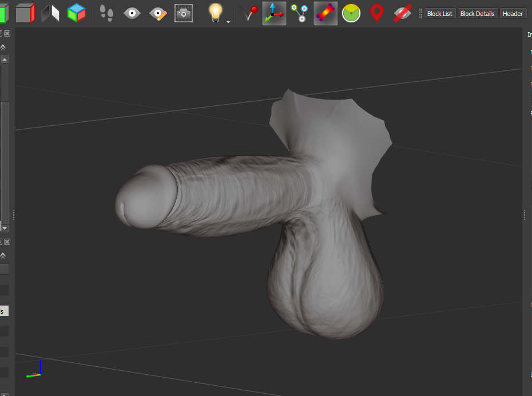The width and height of the screenshot is (532, 396).
Task: Toggle the connected nodes display button
Action: pyautogui.click(x=300, y=13)
